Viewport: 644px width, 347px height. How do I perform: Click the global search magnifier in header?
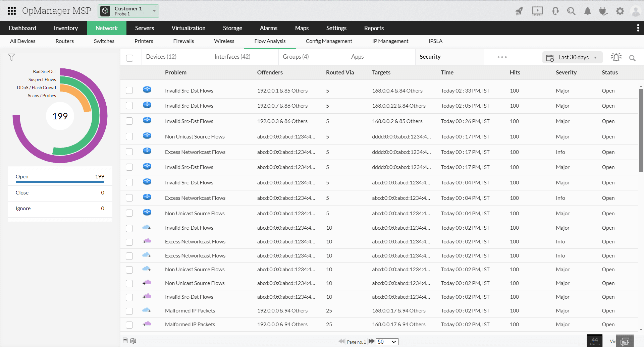click(x=571, y=11)
